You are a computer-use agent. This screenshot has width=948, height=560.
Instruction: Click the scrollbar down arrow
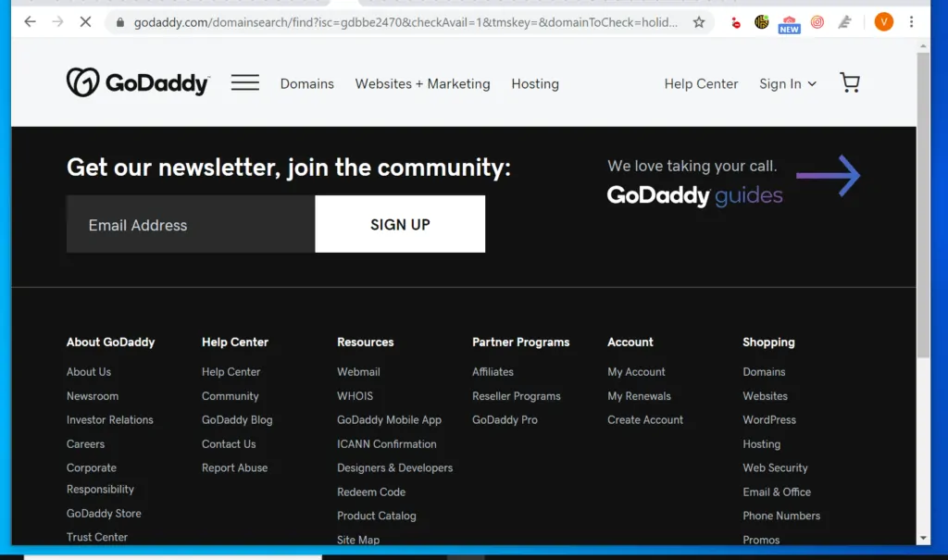point(923,538)
